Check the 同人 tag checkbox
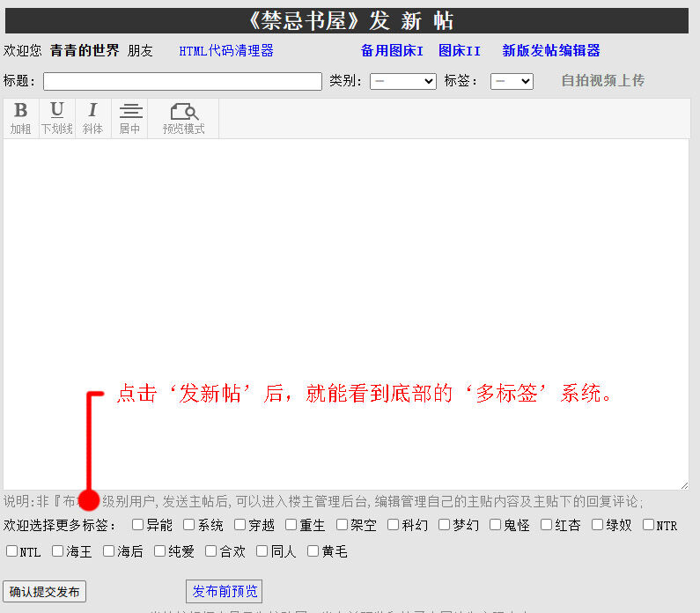This screenshot has height=613, width=700. point(262,551)
